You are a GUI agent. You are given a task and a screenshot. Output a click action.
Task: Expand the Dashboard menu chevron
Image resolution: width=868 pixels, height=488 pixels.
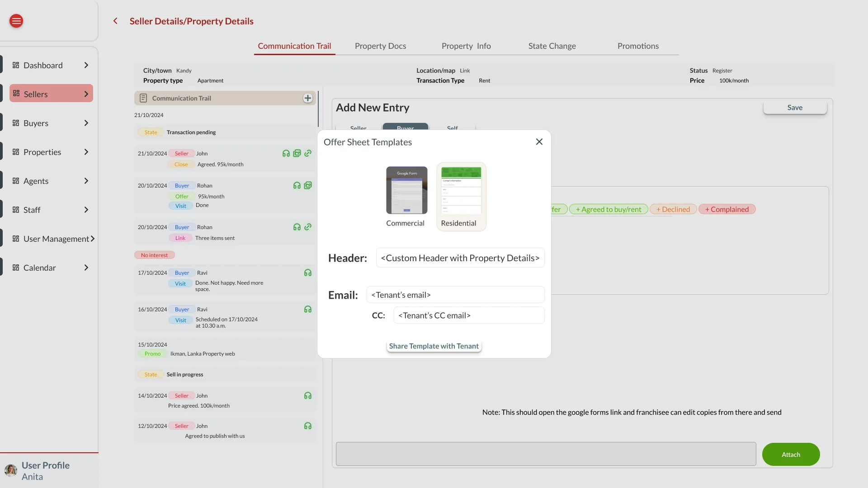86,65
